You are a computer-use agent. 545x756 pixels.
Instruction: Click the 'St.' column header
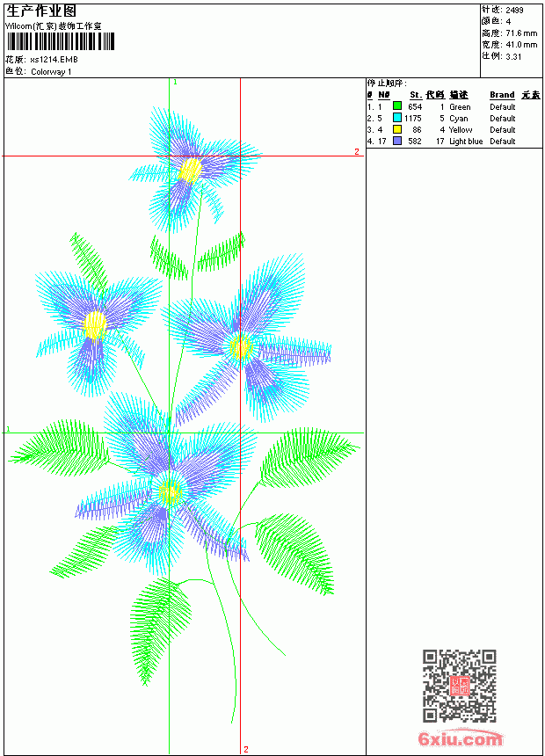pos(416,95)
